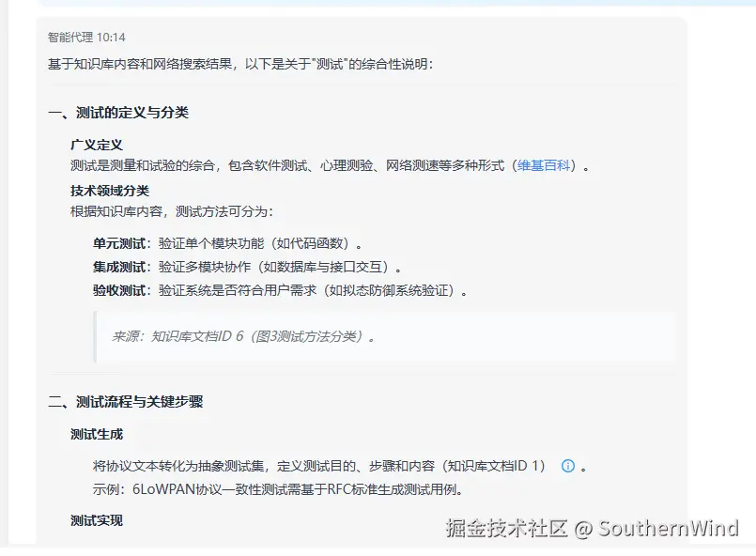Image resolution: width=756 pixels, height=556 pixels.
Task: Select the 单元测试 list item
Action: click(227, 243)
